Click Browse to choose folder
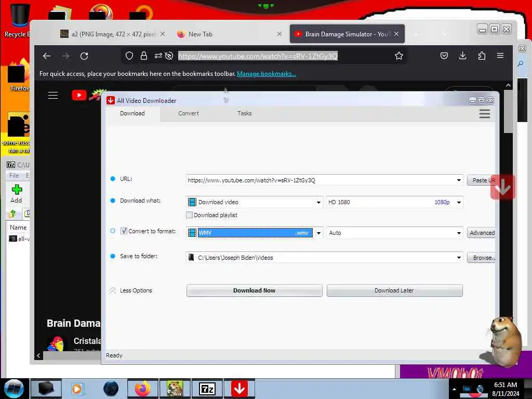 [x=481, y=258]
